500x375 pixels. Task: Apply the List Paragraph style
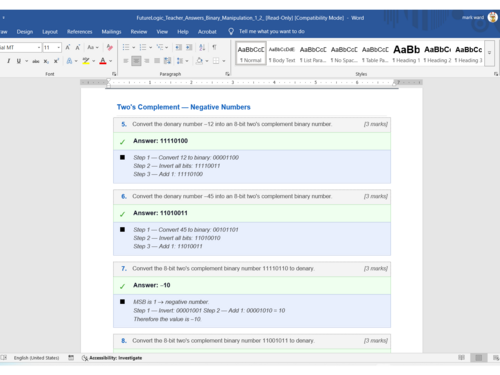[313, 53]
